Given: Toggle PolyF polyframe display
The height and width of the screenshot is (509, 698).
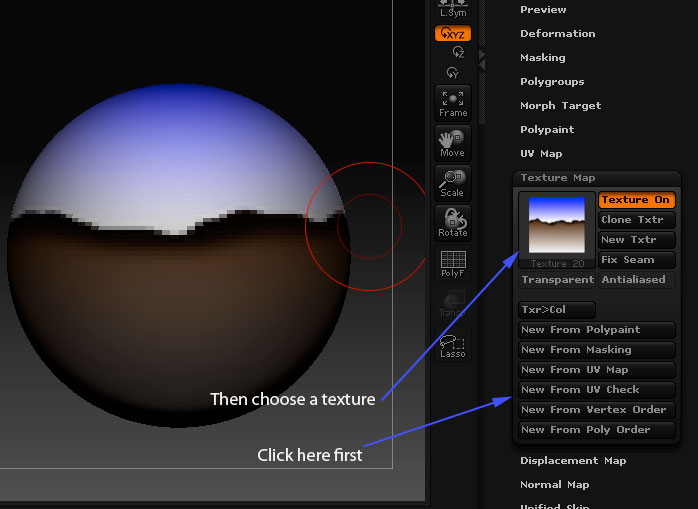Looking at the screenshot, I should click(453, 263).
